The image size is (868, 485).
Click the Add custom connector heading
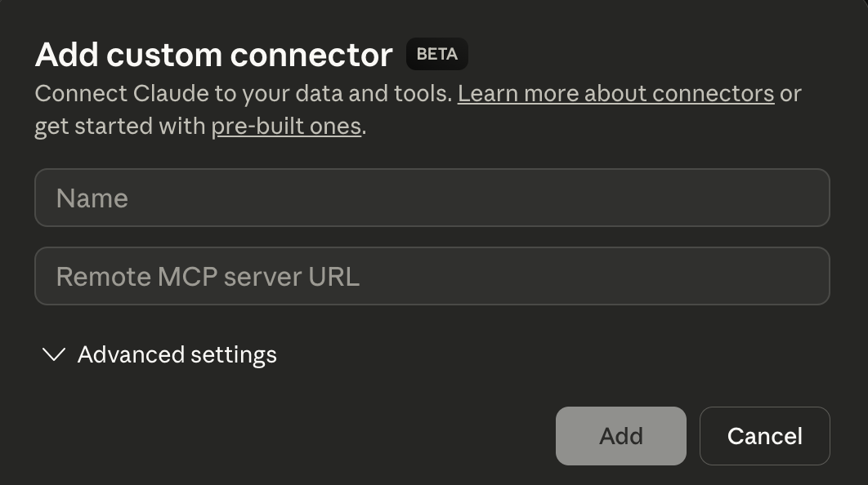(x=214, y=55)
